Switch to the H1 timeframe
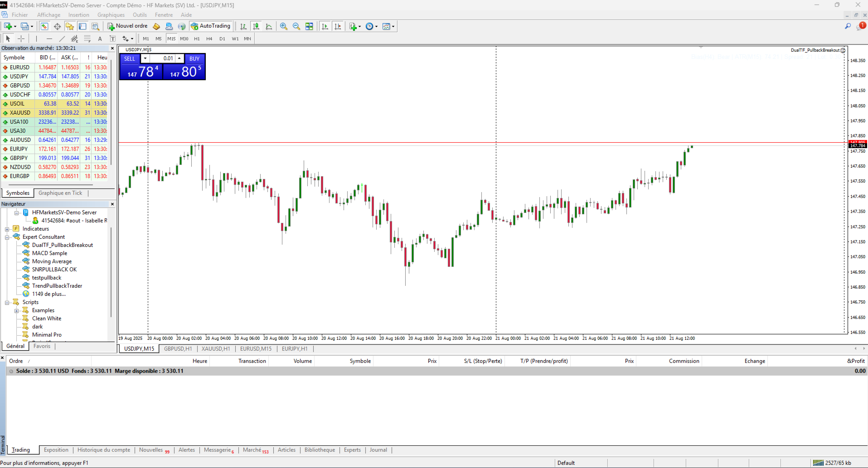This screenshot has height=468, width=868. [197, 39]
